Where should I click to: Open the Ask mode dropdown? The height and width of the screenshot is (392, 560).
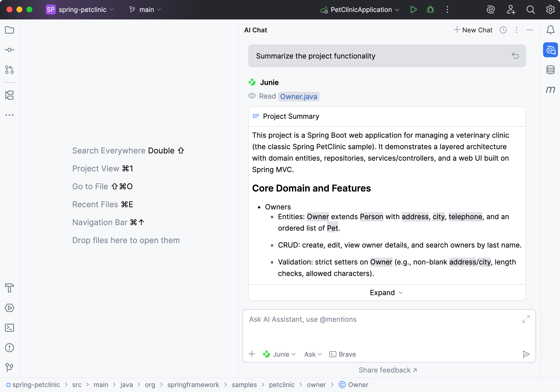point(313,354)
